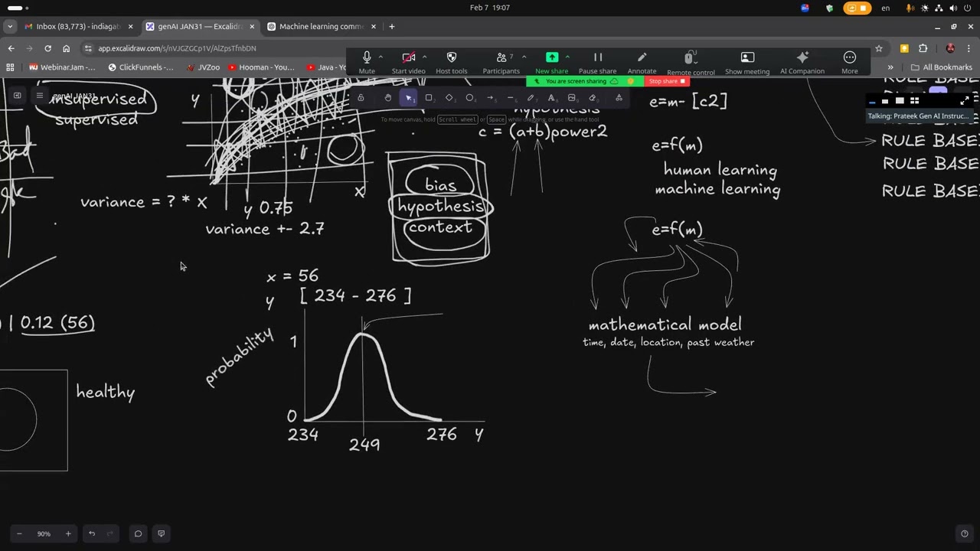Pause the screen share

597,62
